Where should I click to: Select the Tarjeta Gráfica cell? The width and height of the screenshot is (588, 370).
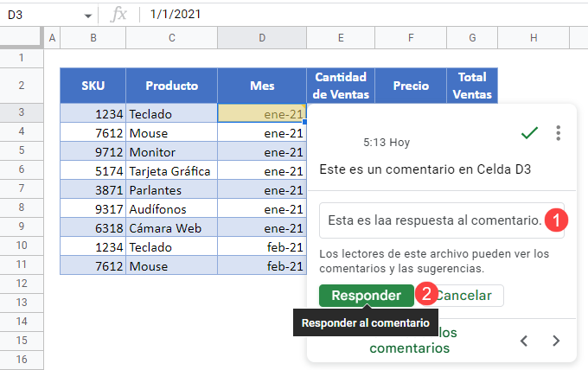click(x=172, y=170)
